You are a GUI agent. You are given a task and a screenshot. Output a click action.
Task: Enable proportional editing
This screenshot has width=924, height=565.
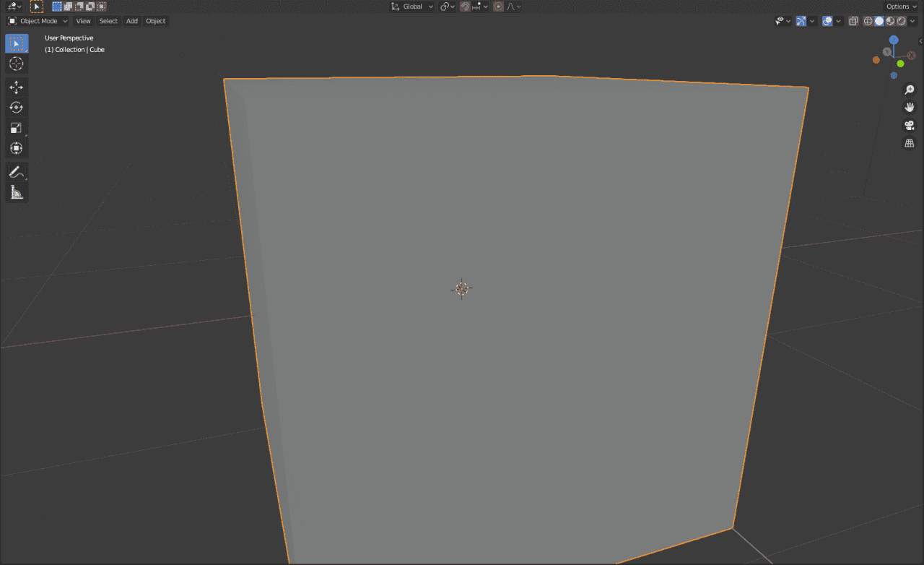498,6
